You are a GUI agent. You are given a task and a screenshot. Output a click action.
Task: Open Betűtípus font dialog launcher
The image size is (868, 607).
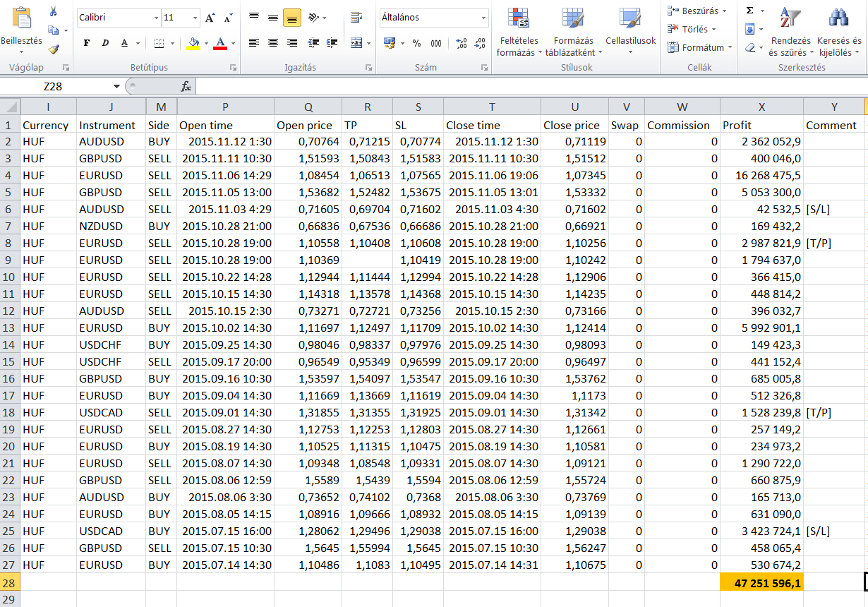(x=234, y=68)
